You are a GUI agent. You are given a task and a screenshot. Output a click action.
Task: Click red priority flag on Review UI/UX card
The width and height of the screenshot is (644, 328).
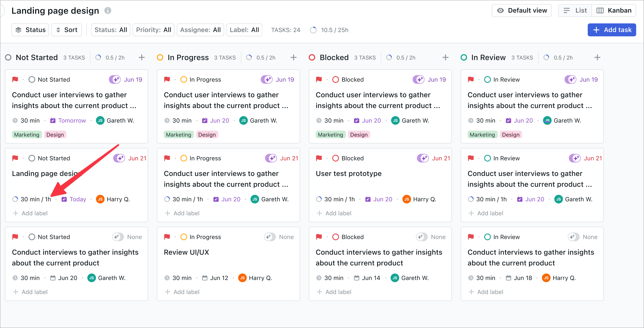point(167,237)
